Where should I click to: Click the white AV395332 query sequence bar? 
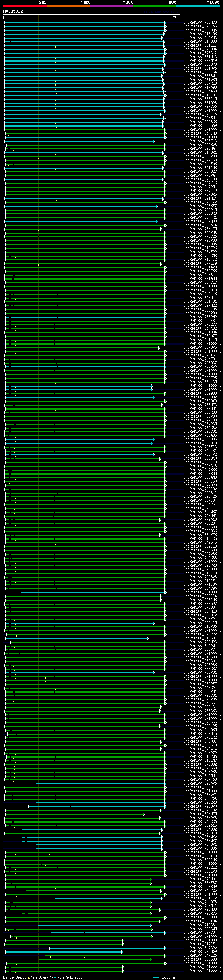92,14
